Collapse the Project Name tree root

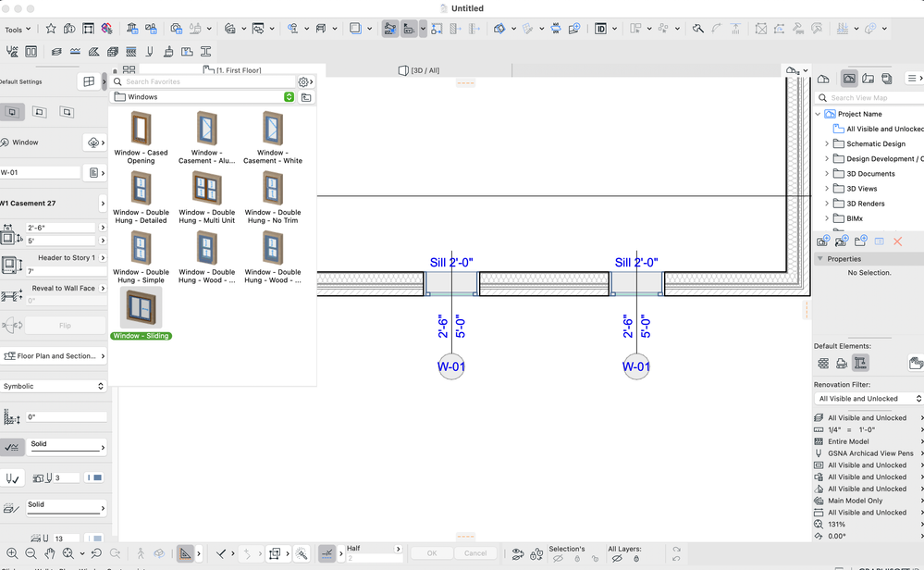(818, 115)
